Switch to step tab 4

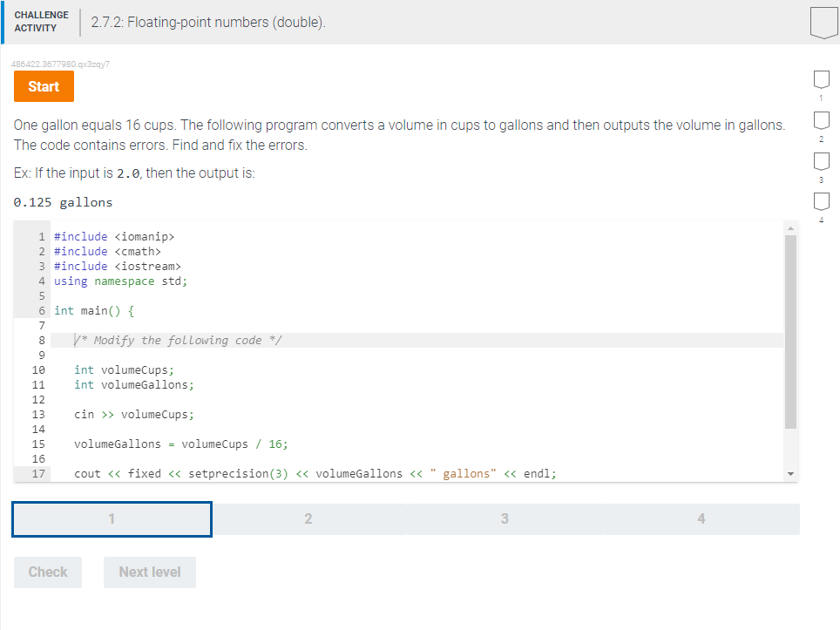pos(701,518)
